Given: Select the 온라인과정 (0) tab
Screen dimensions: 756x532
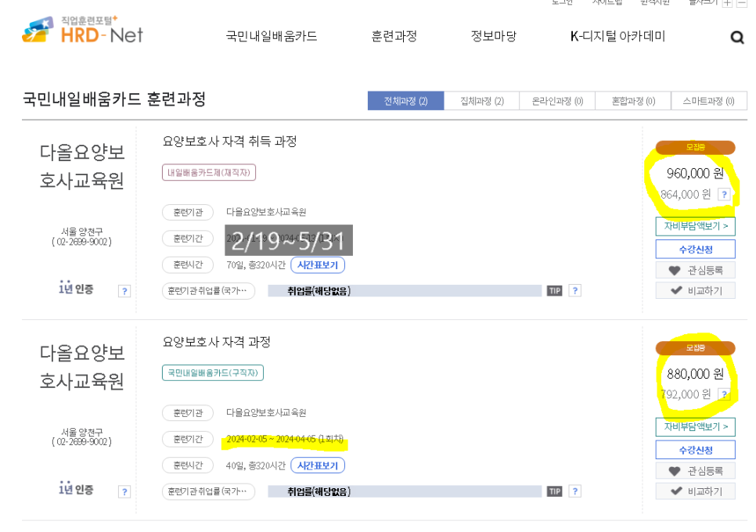Looking at the screenshot, I should (x=557, y=101).
